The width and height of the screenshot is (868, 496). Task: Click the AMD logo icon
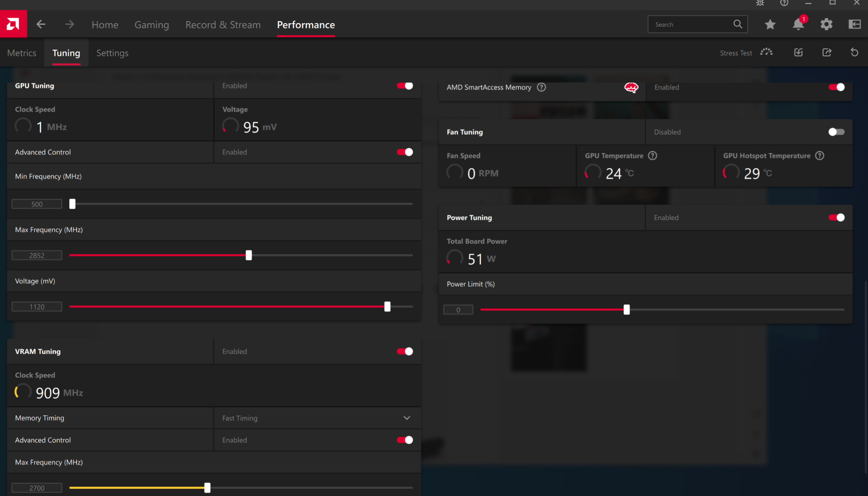tap(13, 24)
